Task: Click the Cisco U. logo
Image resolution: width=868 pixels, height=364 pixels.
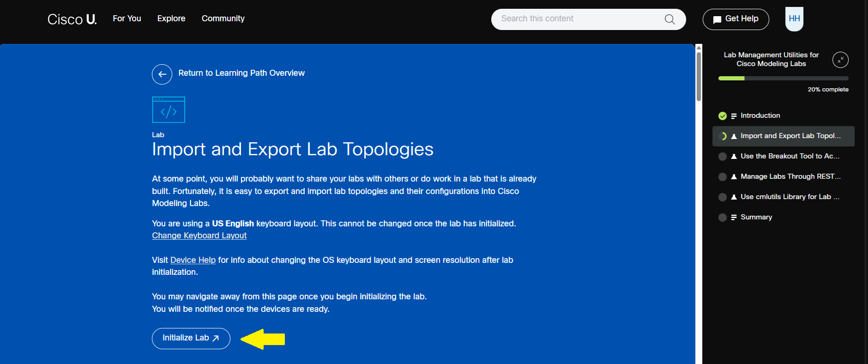Action: (x=72, y=19)
